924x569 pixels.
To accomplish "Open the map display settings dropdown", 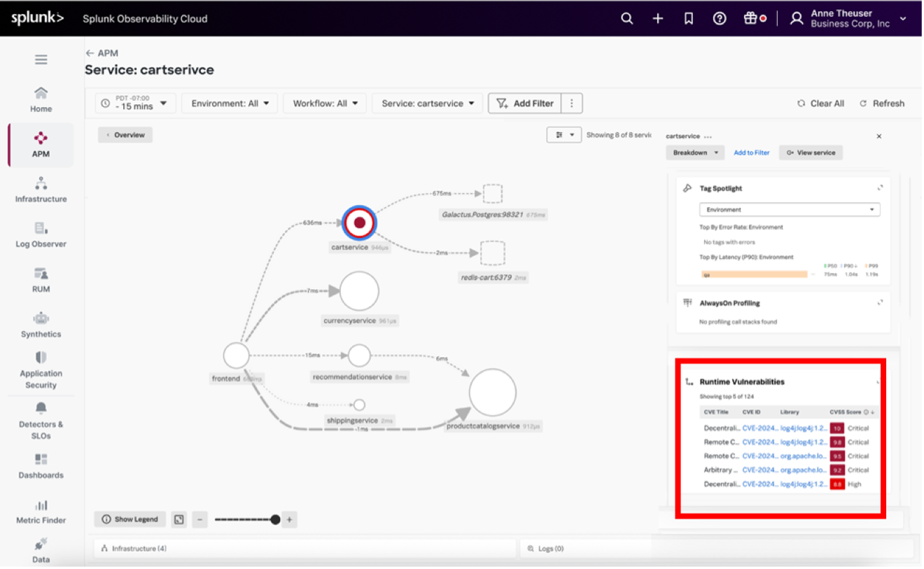I will (564, 135).
